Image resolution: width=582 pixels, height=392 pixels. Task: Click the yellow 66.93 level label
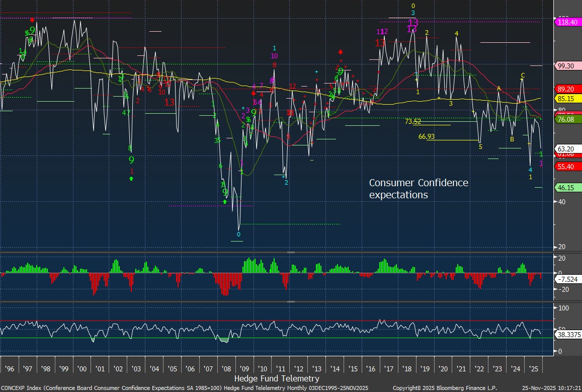pos(426,136)
